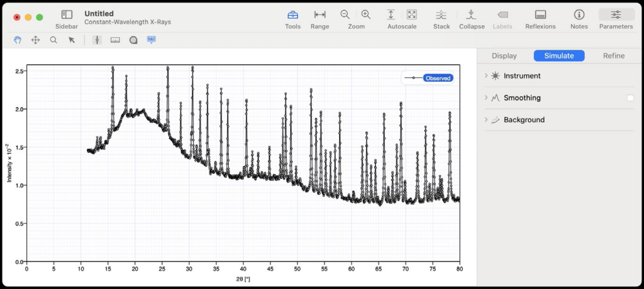Switch to the Display tab
This screenshot has width=644, height=289.
pos(504,56)
